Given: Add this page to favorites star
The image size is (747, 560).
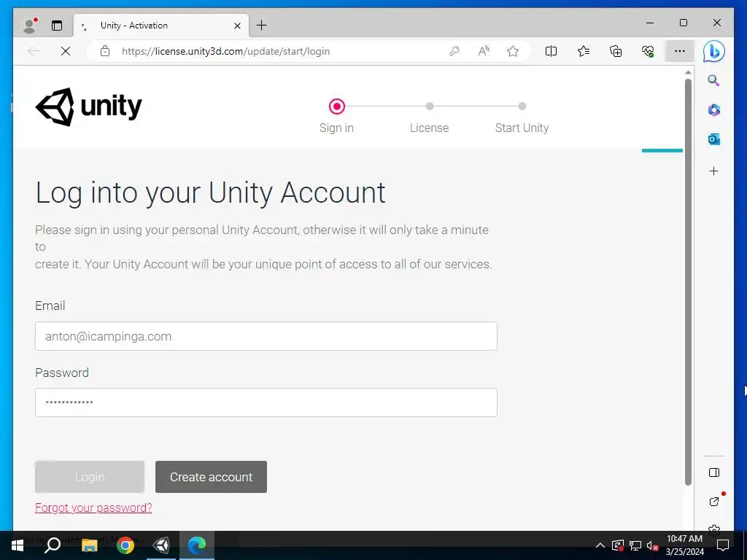Looking at the screenshot, I should tap(513, 51).
